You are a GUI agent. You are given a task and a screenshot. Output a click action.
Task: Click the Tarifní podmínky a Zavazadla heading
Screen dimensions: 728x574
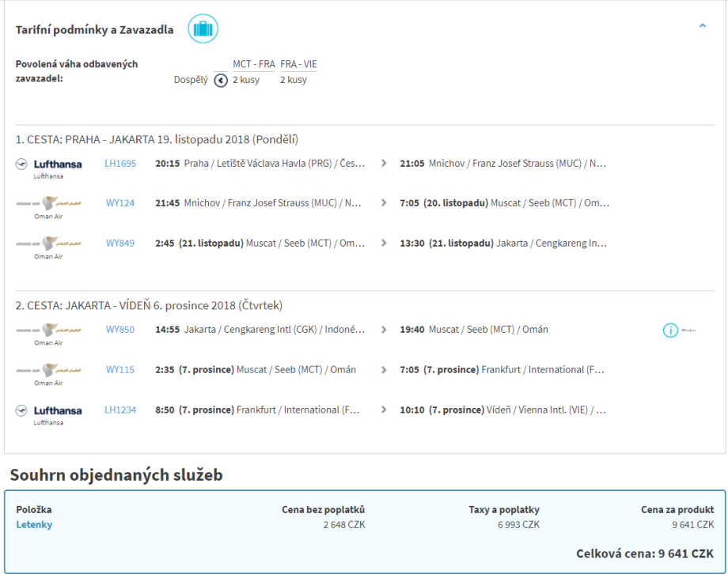click(x=95, y=30)
